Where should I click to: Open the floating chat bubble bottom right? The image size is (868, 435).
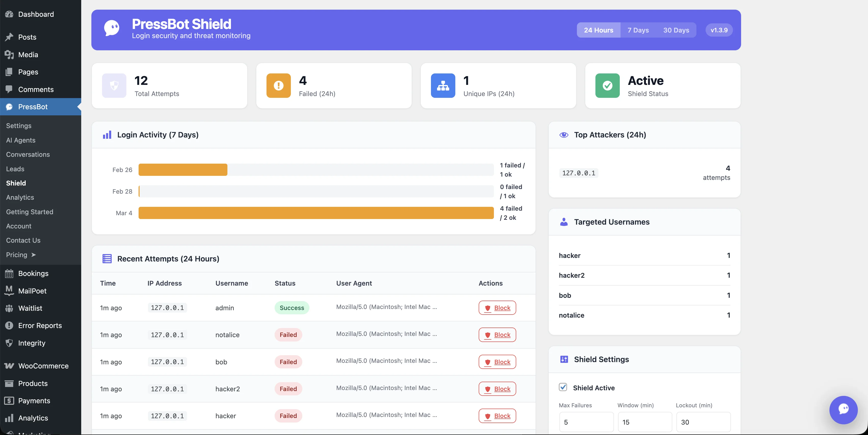pyautogui.click(x=843, y=410)
